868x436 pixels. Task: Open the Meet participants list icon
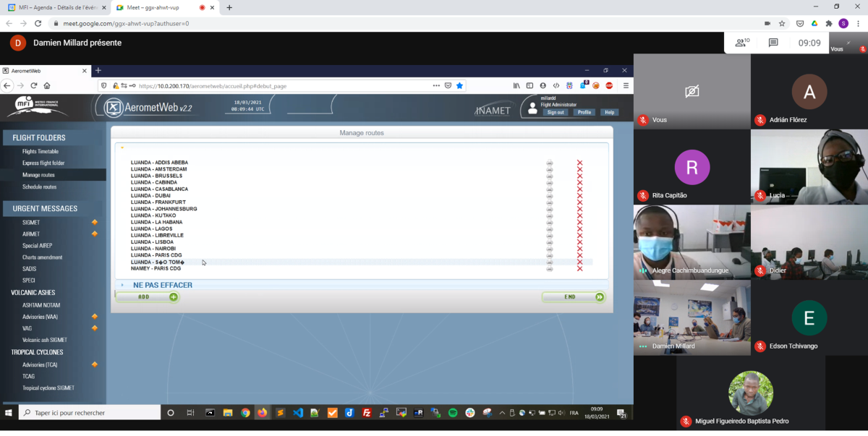click(741, 43)
